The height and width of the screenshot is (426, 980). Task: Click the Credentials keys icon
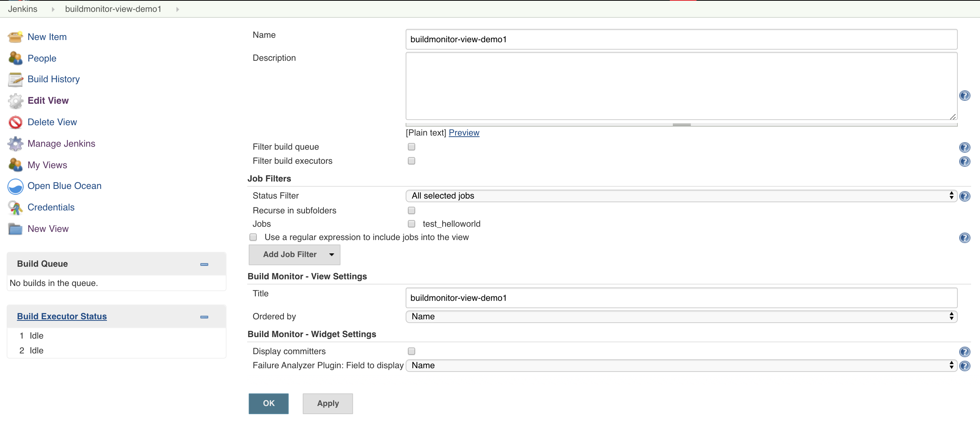coord(15,207)
